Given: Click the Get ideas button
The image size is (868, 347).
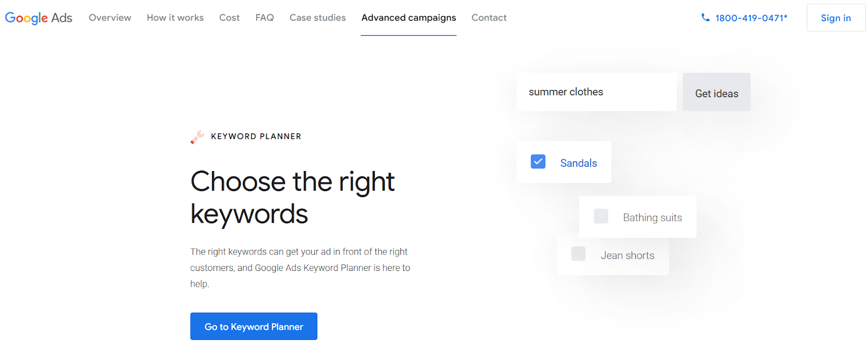Looking at the screenshot, I should pyautogui.click(x=716, y=93).
